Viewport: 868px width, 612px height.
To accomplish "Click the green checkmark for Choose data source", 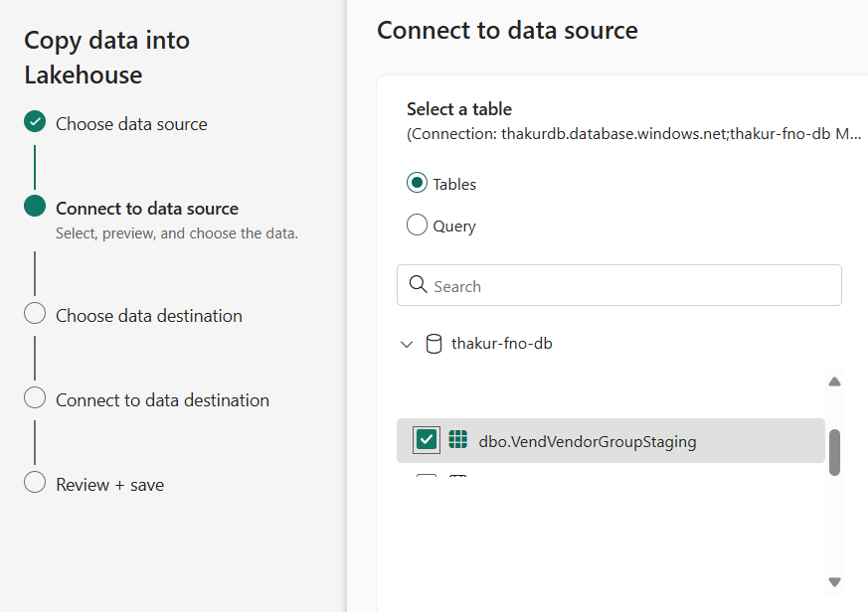I will tap(35, 122).
